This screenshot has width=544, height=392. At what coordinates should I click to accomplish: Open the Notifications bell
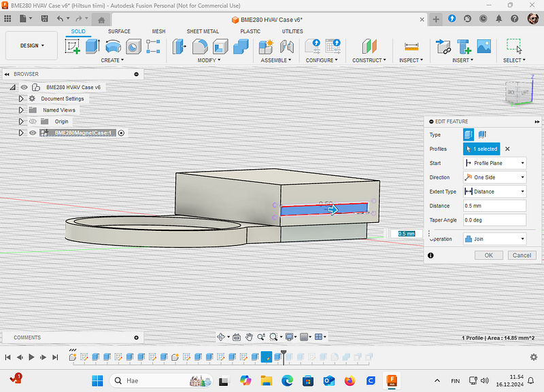click(x=499, y=19)
